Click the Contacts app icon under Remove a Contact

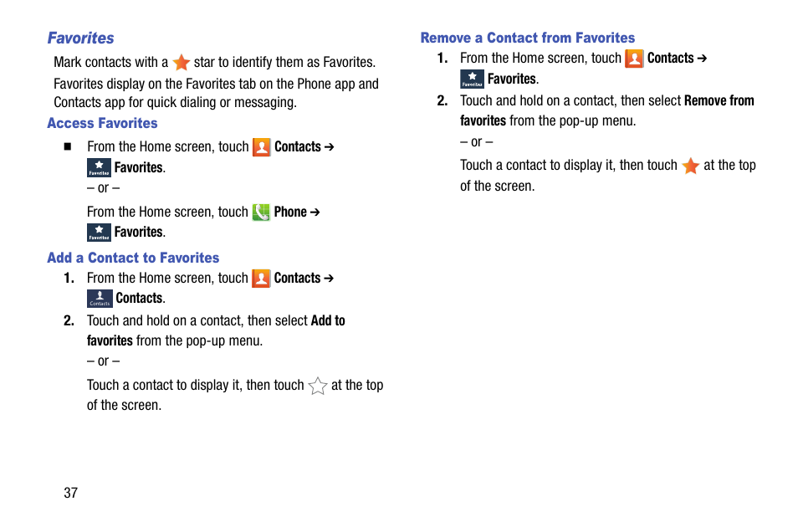click(x=634, y=59)
